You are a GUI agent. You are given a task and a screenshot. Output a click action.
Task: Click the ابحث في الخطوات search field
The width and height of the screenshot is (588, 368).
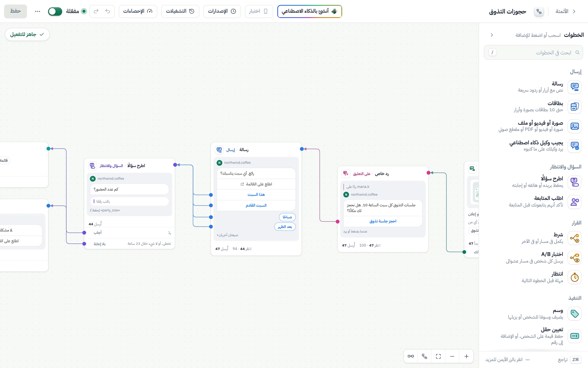(533, 52)
